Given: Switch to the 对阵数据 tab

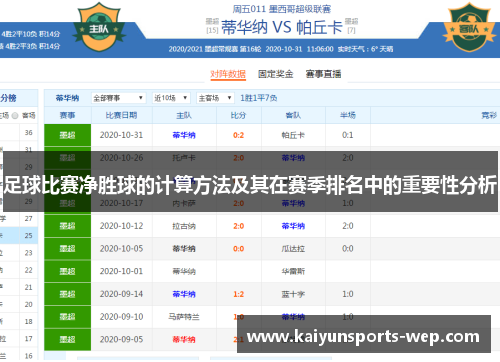Looking at the screenshot, I should [228, 74].
